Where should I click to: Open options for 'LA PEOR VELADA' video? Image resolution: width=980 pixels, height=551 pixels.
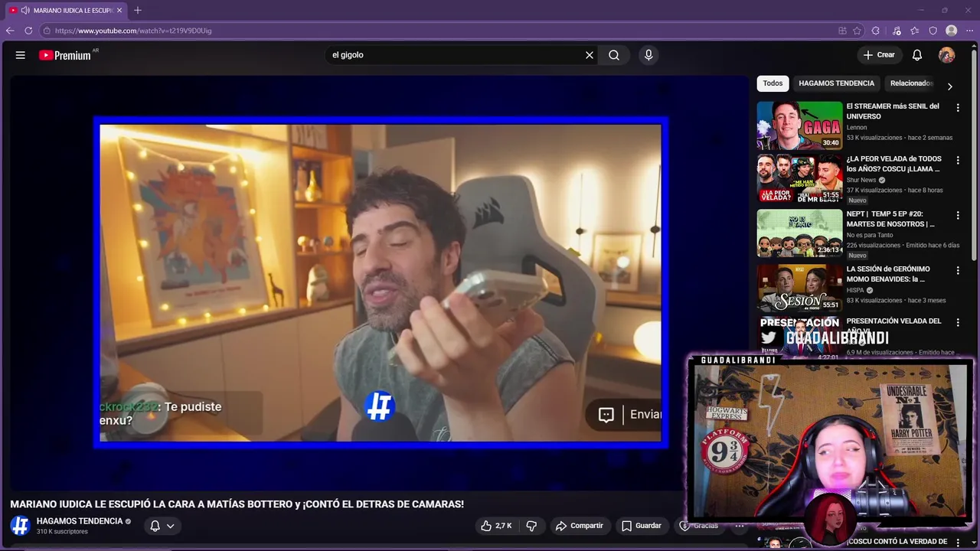point(958,161)
